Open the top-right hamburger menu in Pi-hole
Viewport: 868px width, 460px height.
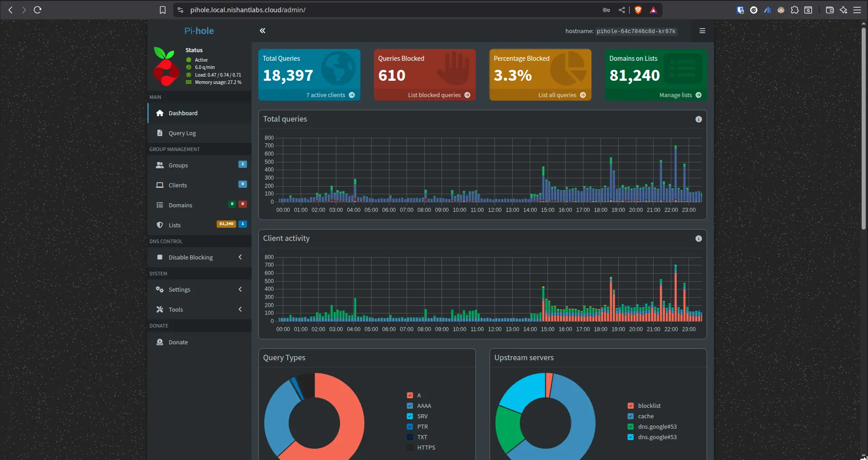tap(702, 31)
